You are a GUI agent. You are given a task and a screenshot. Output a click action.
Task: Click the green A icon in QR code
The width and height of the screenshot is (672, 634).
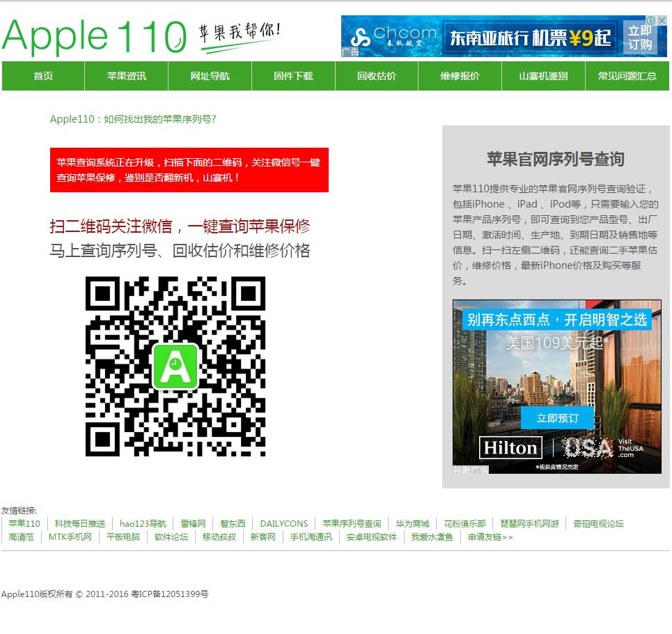[175, 366]
